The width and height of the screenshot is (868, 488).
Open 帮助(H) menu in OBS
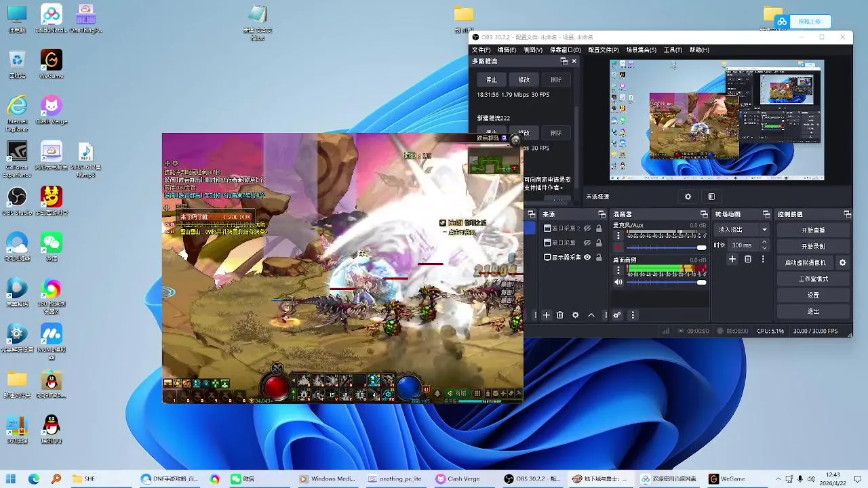point(699,50)
